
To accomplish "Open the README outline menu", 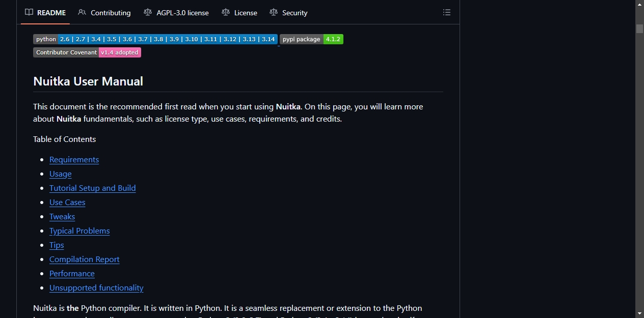I will coord(447,13).
